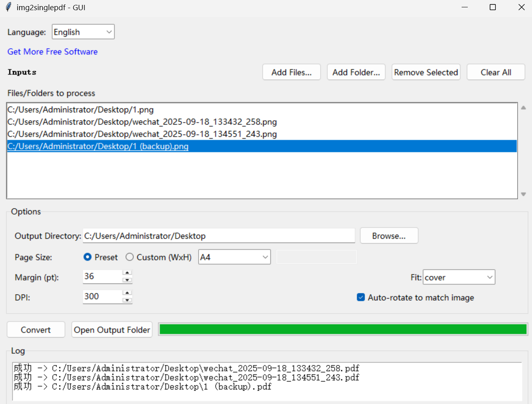This screenshot has width=532, height=404.
Task: Increase Margin value with up spinner arrow
Action: click(127, 273)
